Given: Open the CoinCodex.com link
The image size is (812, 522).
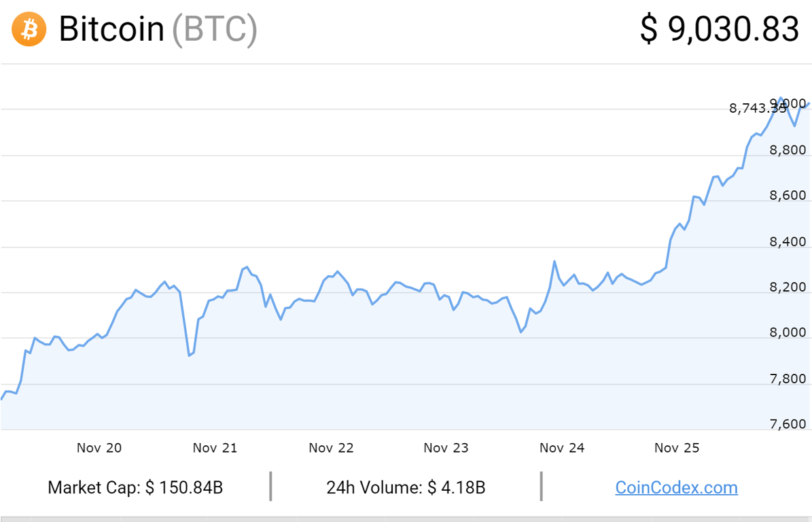Looking at the screenshot, I should (676, 487).
